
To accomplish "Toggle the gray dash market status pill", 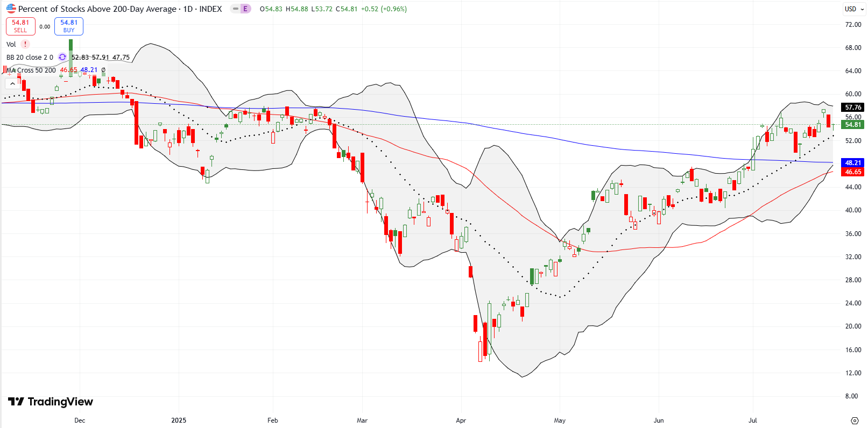I will (235, 9).
